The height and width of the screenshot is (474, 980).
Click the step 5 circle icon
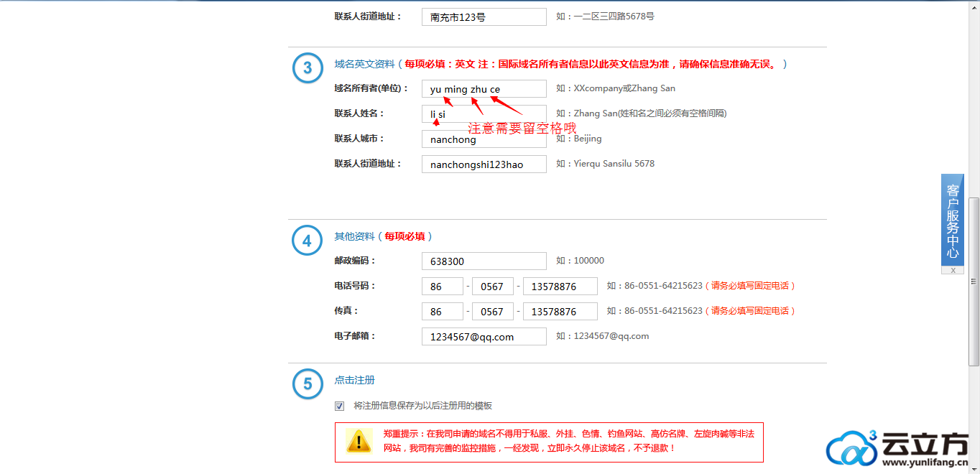308,384
